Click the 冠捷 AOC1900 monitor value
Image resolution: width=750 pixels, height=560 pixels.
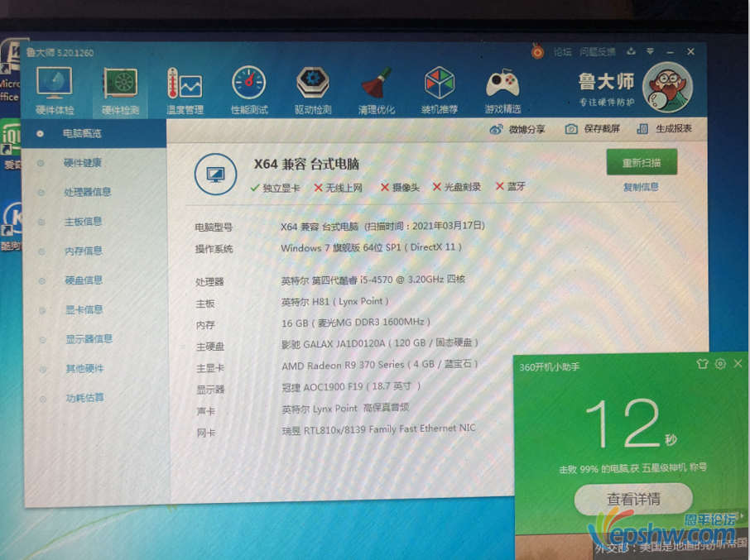tap(351, 386)
